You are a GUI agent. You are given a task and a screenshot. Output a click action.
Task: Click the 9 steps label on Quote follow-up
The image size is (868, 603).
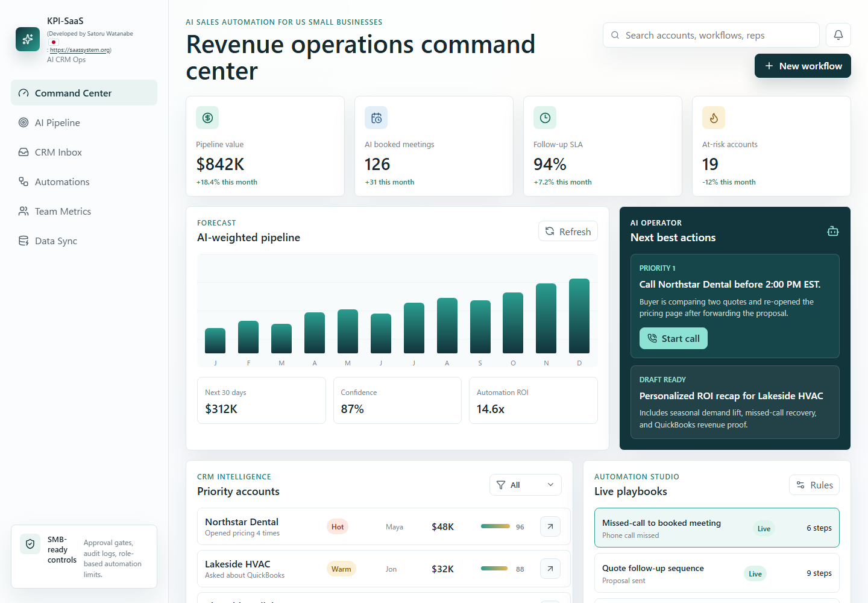[819, 573]
